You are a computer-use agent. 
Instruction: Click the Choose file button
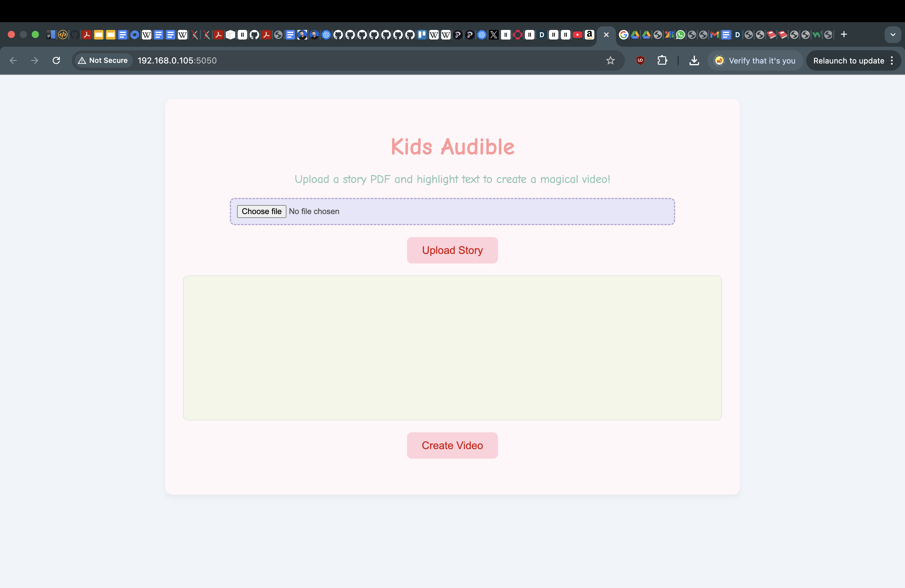coord(261,211)
